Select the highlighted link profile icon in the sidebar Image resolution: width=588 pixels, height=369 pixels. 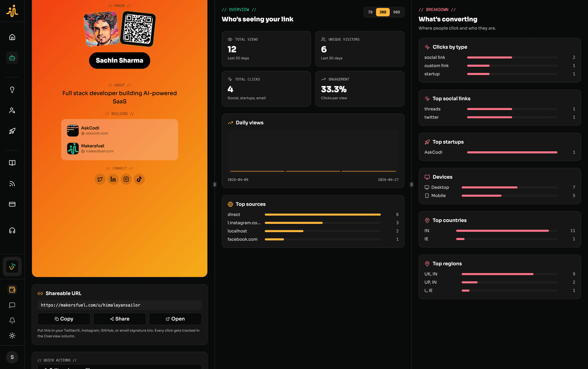coord(12,266)
